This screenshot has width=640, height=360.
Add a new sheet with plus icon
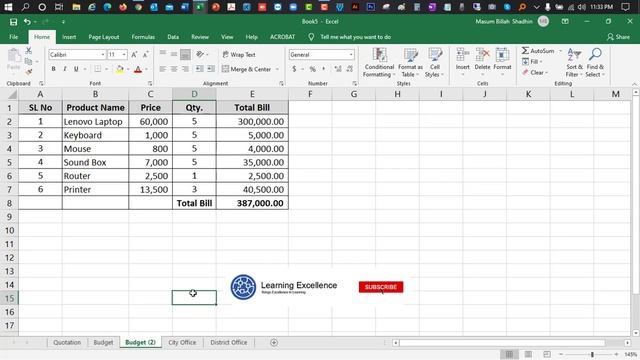(x=274, y=343)
